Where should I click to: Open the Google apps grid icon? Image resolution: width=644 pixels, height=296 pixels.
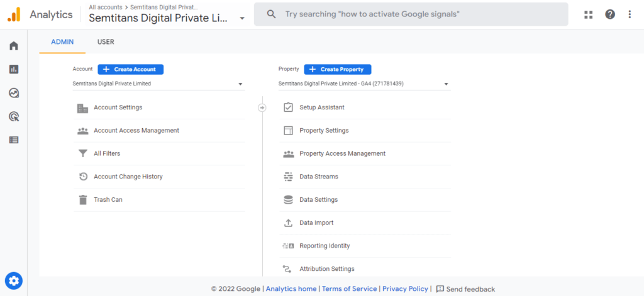[589, 14]
